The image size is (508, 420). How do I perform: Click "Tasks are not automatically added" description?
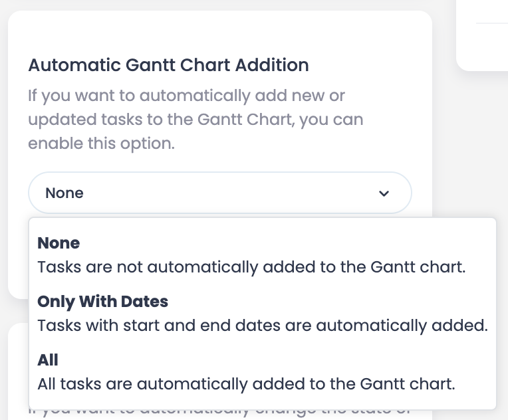[x=251, y=267]
